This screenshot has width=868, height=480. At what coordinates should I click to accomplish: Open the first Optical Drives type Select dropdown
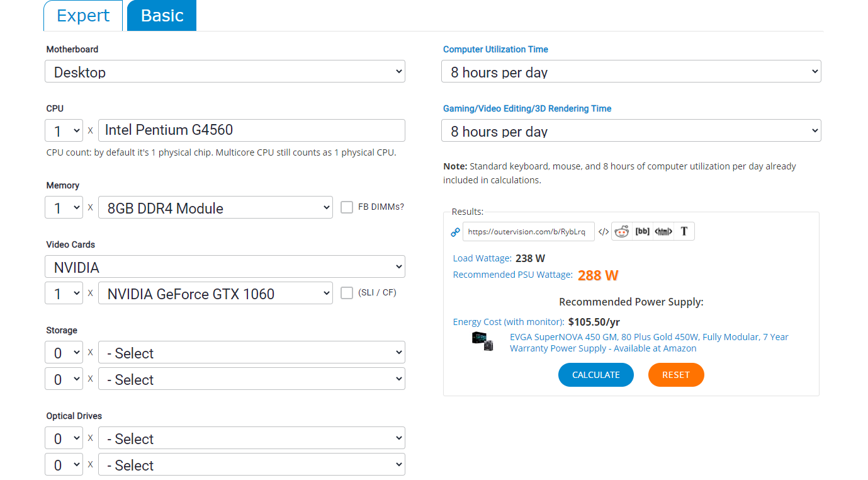tap(252, 438)
